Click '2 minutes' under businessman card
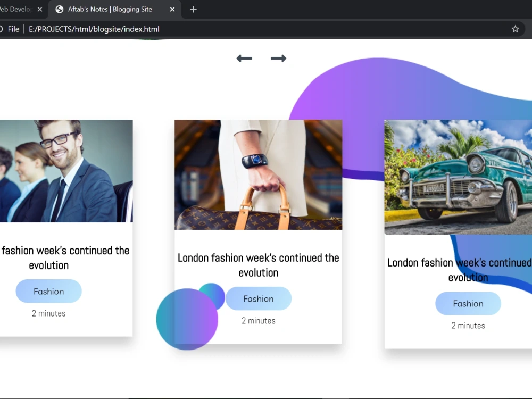Image resolution: width=532 pixels, height=399 pixels. point(48,313)
